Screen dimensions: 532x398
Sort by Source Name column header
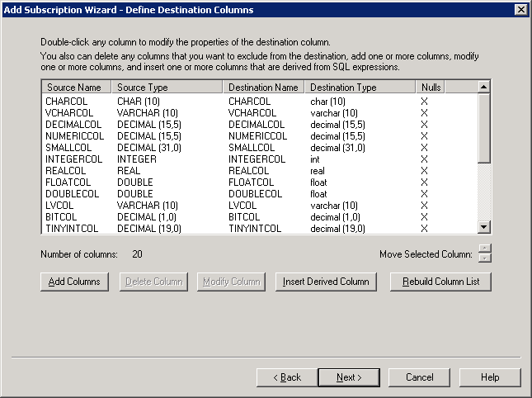pyautogui.click(x=76, y=87)
